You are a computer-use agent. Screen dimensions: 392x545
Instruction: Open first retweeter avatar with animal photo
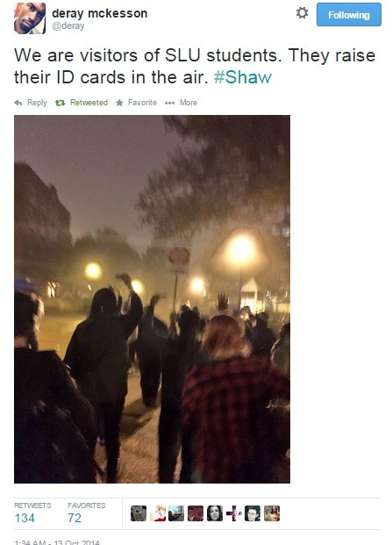pos(139,513)
